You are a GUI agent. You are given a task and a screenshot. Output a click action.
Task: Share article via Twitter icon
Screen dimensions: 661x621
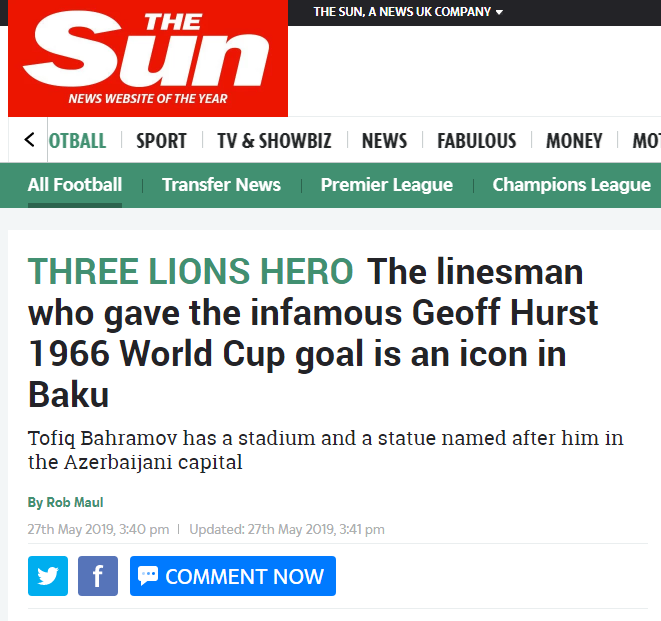[48, 576]
